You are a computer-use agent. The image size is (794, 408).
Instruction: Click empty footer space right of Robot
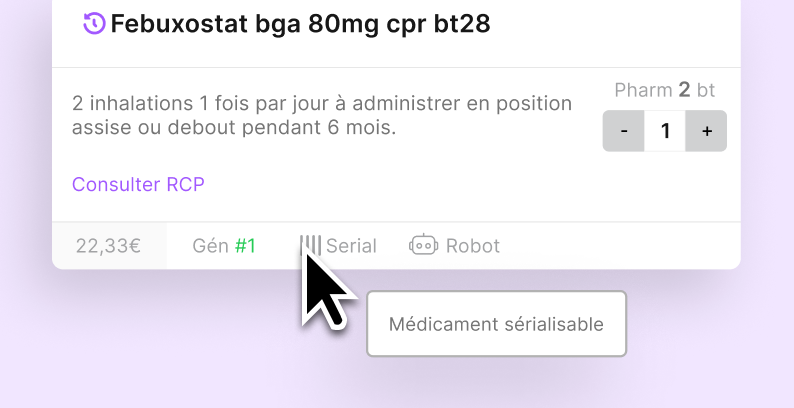pyautogui.click(x=620, y=246)
